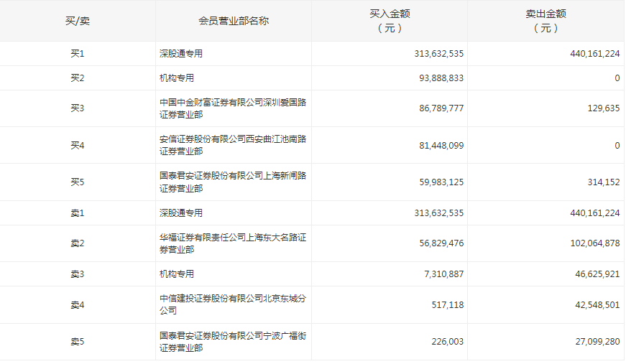
Task: Open 安信证券 西安曲江池南路 branch name
Action: (x=233, y=145)
